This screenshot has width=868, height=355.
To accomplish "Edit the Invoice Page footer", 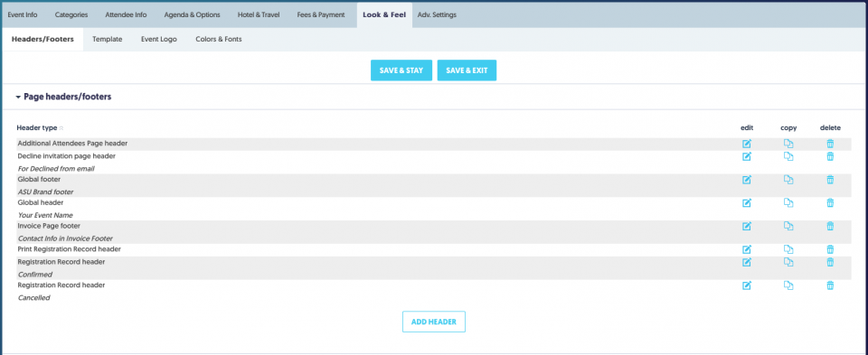I will (747, 226).
